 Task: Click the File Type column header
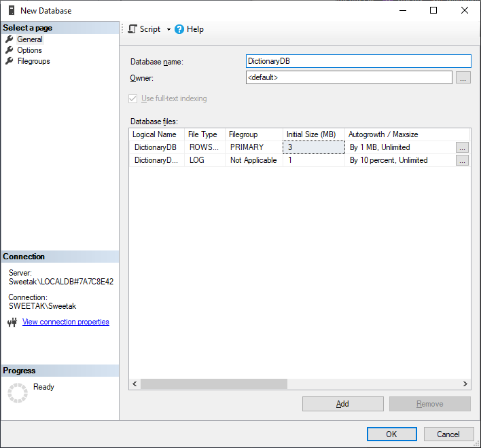(x=204, y=134)
